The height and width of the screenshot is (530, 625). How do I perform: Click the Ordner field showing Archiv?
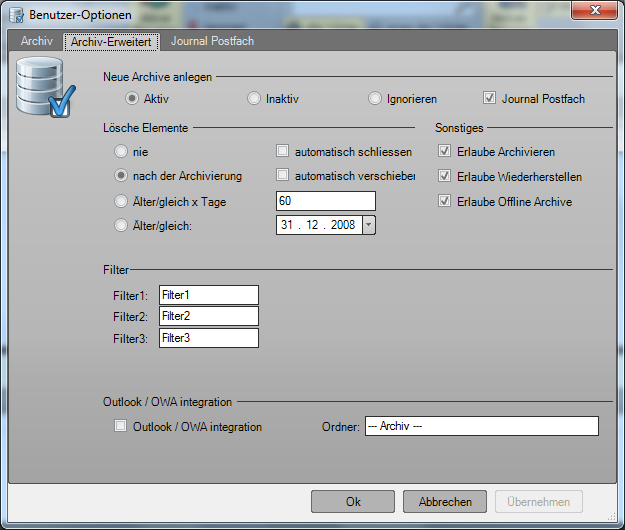click(x=481, y=427)
